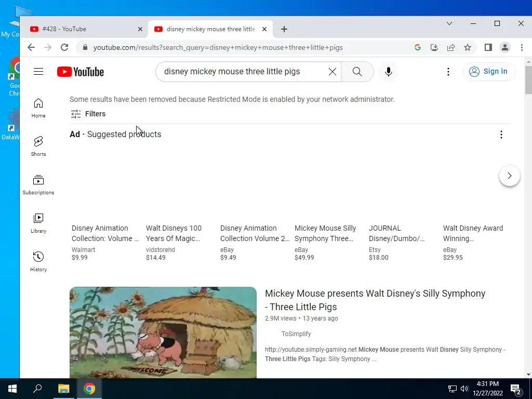Open a new browser tab

284,29
